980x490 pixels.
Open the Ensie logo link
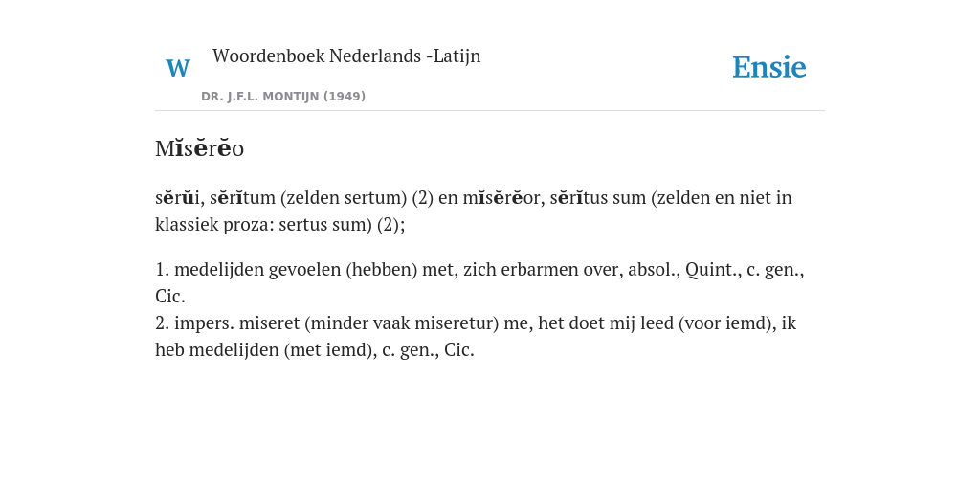click(x=769, y=68)
